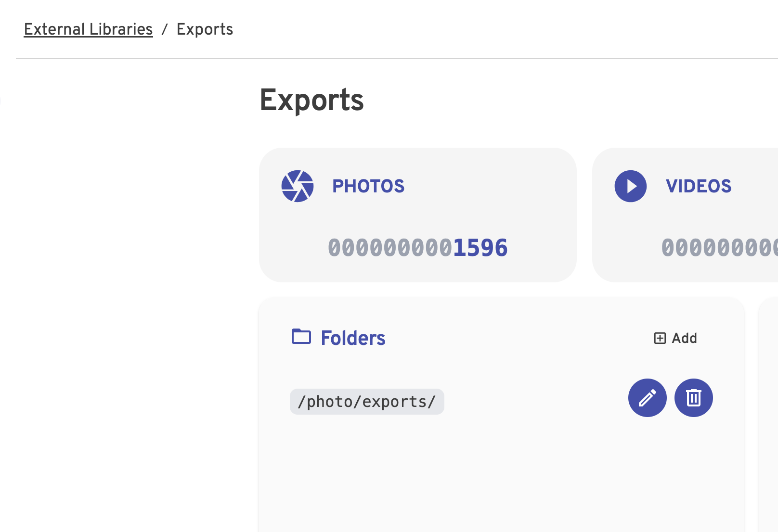Click the Folders section heading
This screenshot has width=778, height=532.
[353, 338]
